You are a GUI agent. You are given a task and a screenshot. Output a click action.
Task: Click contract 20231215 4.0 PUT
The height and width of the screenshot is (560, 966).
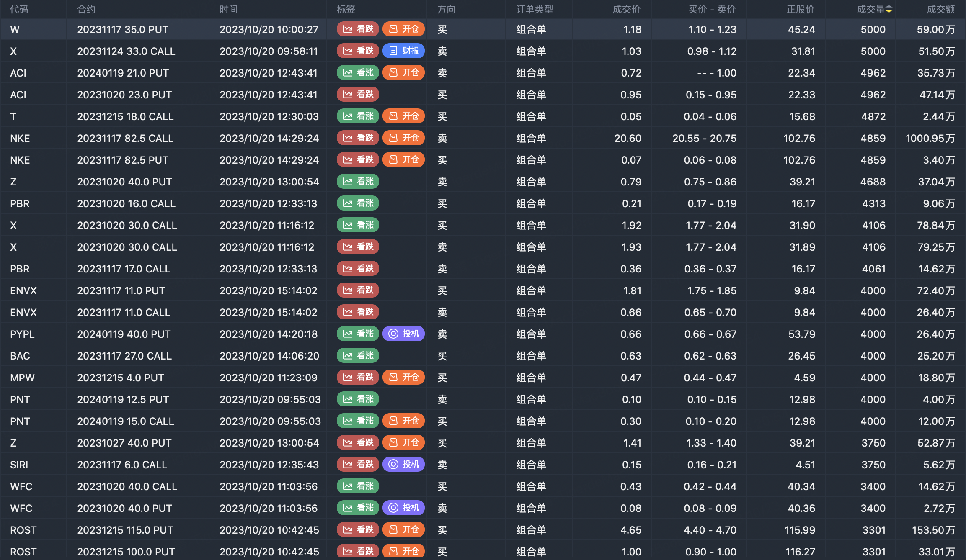pyautogui.click(x=121, y=378)
